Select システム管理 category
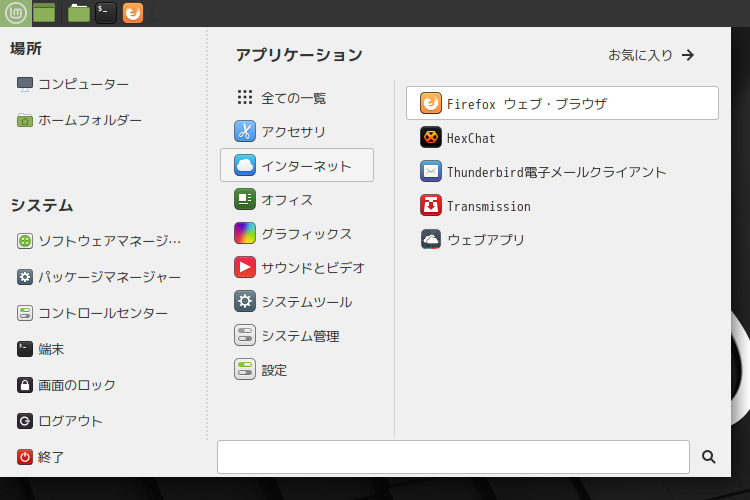The width and height of the screenshot is (750, 500). click(297, 335)
